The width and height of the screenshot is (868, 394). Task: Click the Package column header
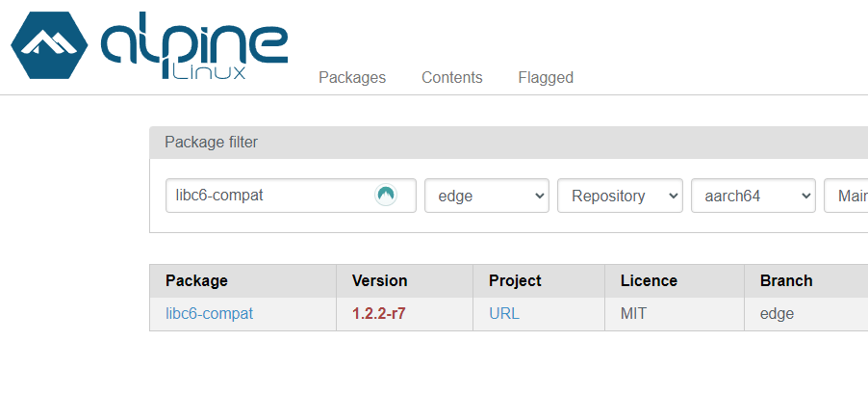[x=197, y=281]
